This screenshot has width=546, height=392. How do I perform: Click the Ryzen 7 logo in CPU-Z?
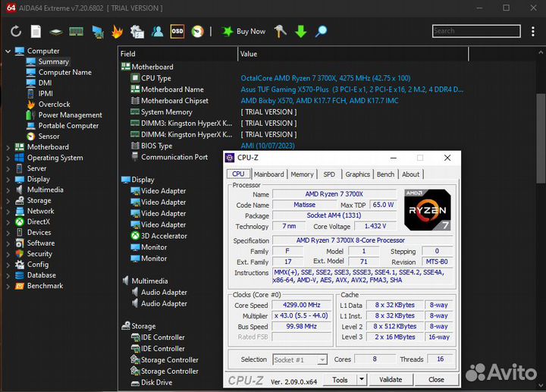[x=428, y=210]
